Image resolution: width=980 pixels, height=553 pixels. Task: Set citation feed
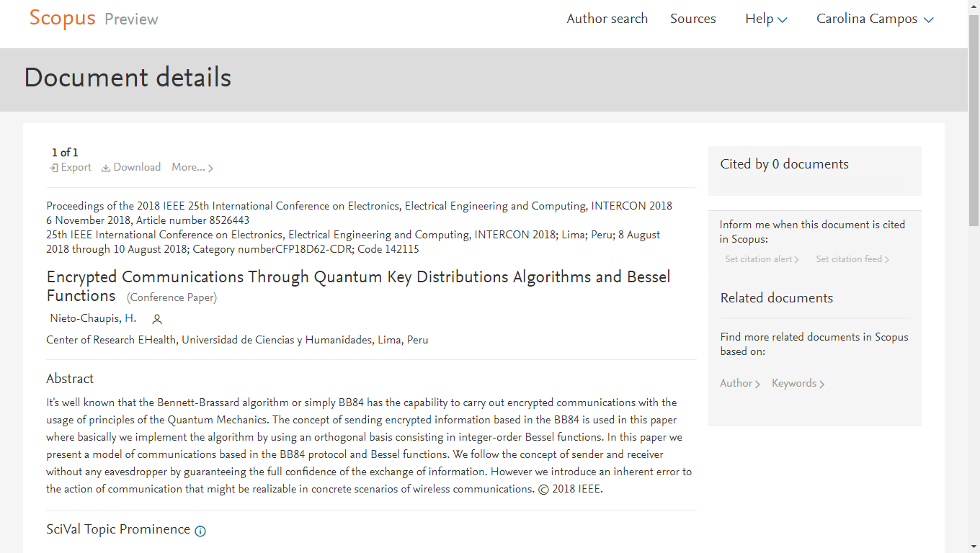(x=852, y=259)
